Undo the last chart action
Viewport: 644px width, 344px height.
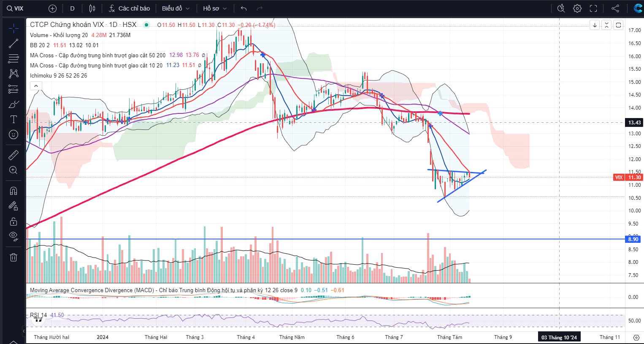(244, 8)
